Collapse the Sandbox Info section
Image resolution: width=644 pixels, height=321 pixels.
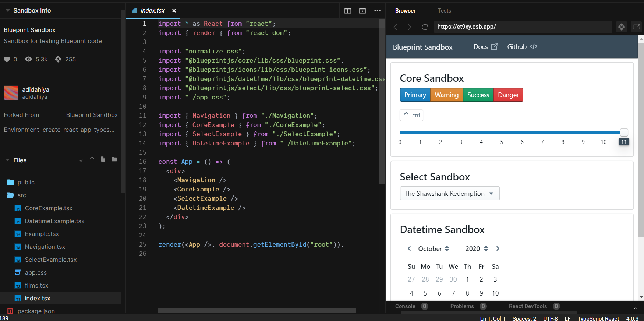point(8,11)
